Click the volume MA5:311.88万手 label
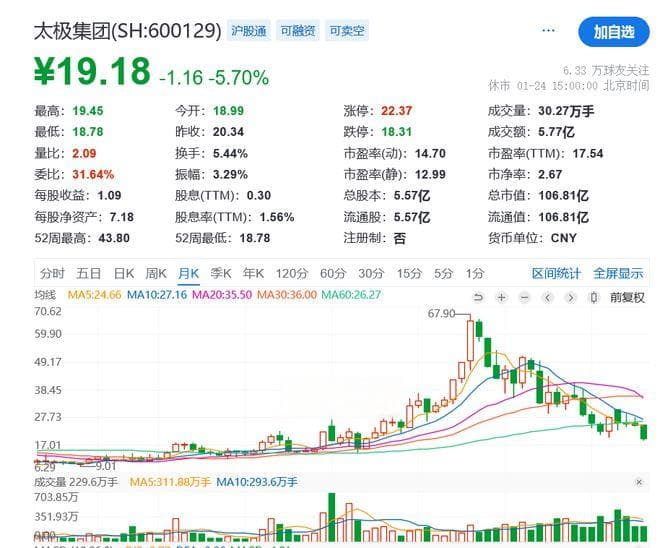Screen dimensions: 660x548 tap(170, 482)
